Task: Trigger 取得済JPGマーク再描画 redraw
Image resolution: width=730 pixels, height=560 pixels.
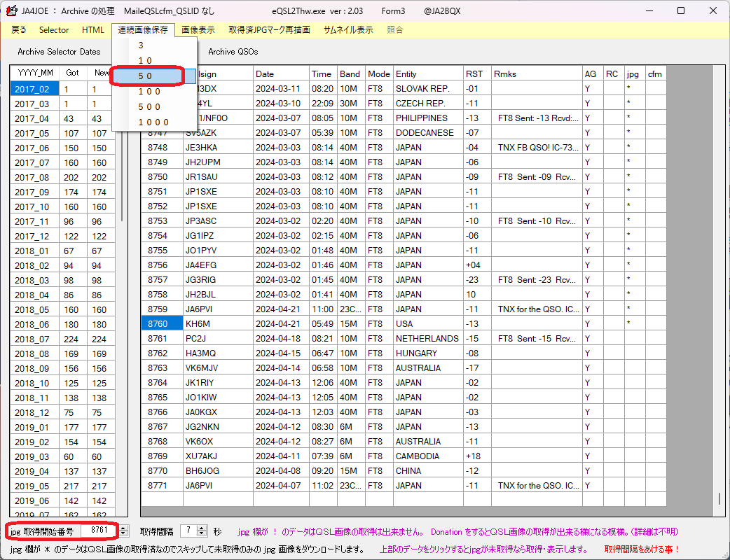Action: click(x=268, y=30)
